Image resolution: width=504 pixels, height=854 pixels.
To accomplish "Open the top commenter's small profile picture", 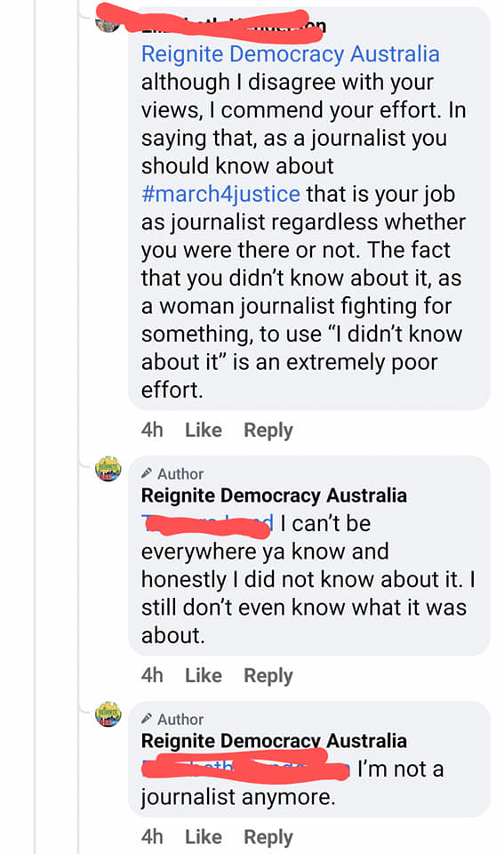I will pos(107,23).
